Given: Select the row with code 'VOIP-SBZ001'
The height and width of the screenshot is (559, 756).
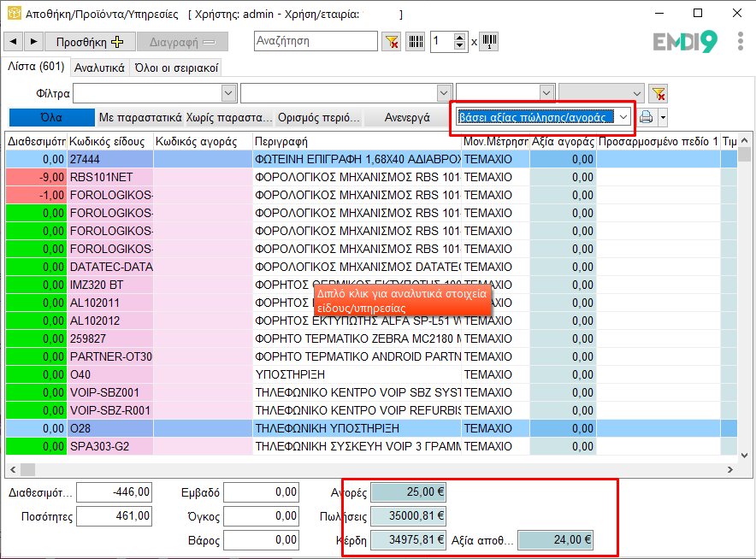Looking at the screenshot, I should pos(371,392).
